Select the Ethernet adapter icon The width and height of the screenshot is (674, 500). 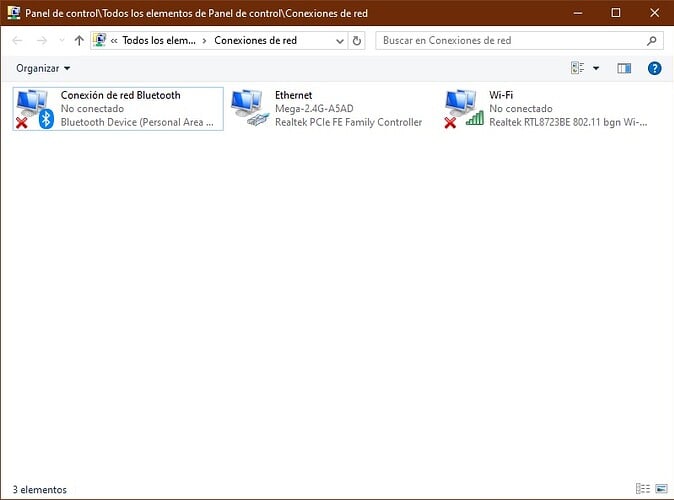249,108
